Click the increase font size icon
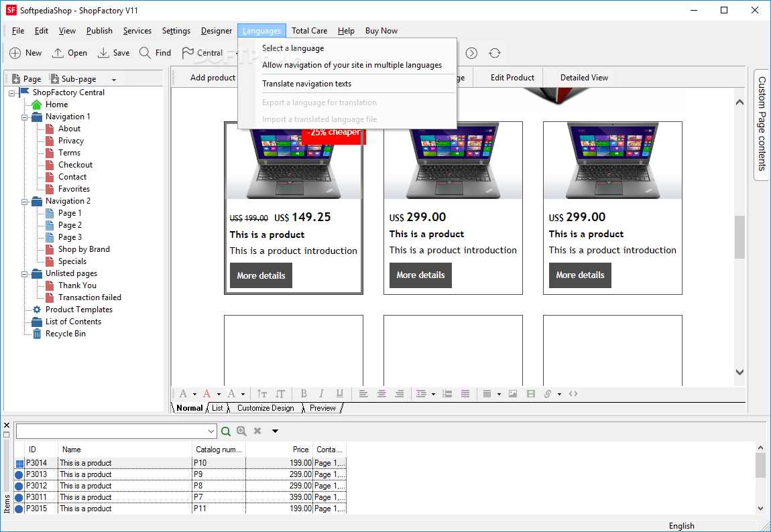The image size is (771, 532). [262, 394]
